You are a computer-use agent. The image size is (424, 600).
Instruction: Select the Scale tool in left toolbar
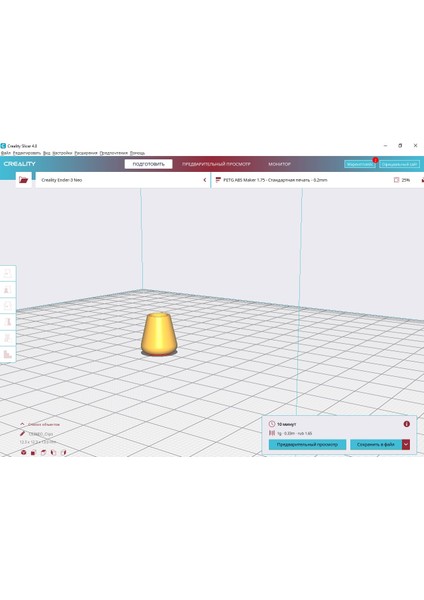[x=8, y=290]
